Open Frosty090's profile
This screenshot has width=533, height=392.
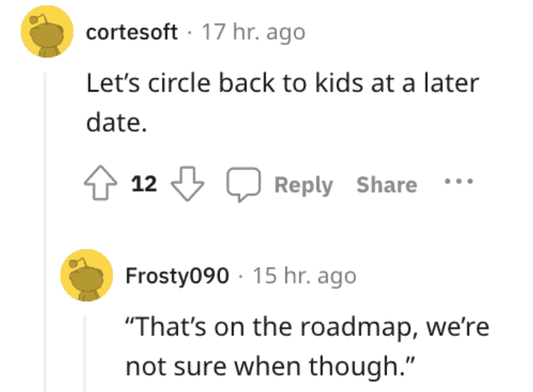(178, 275)
